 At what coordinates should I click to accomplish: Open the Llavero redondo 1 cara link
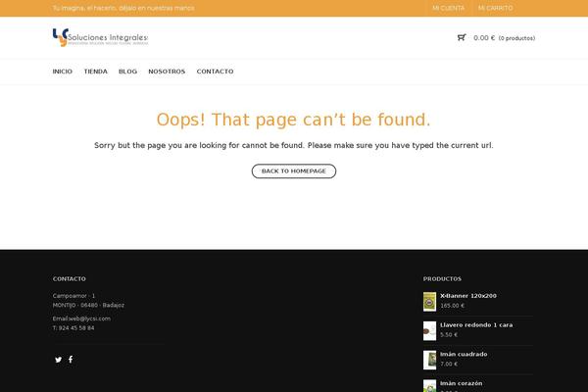[x=476, y=324]
